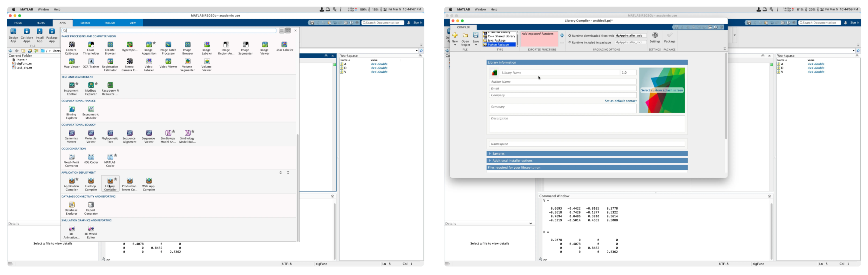
Task: Move Application Deployment section down
Action: (x=288, y=172)
